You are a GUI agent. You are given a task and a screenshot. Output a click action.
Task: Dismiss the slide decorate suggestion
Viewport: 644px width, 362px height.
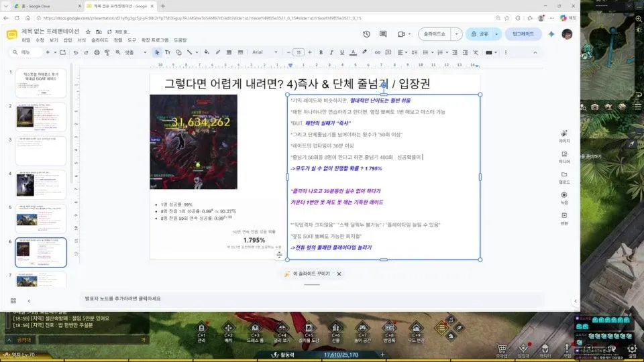pyautogui.click(x=339, y=274)
